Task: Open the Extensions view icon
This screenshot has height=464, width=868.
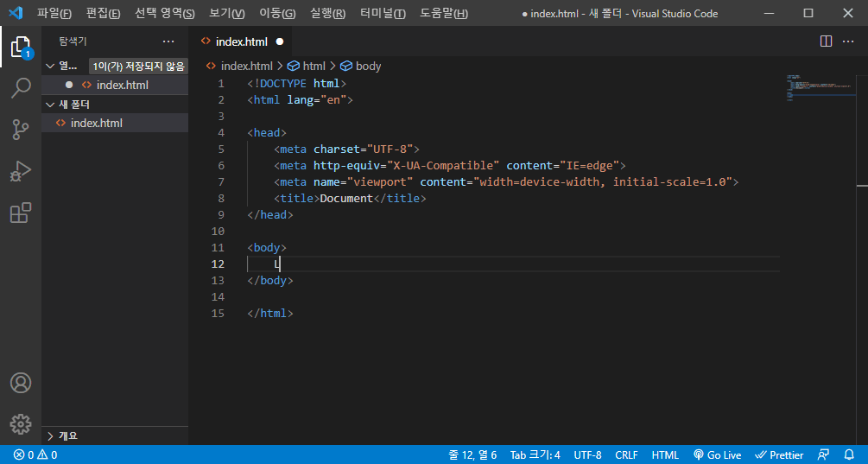Action: (21, 213)
